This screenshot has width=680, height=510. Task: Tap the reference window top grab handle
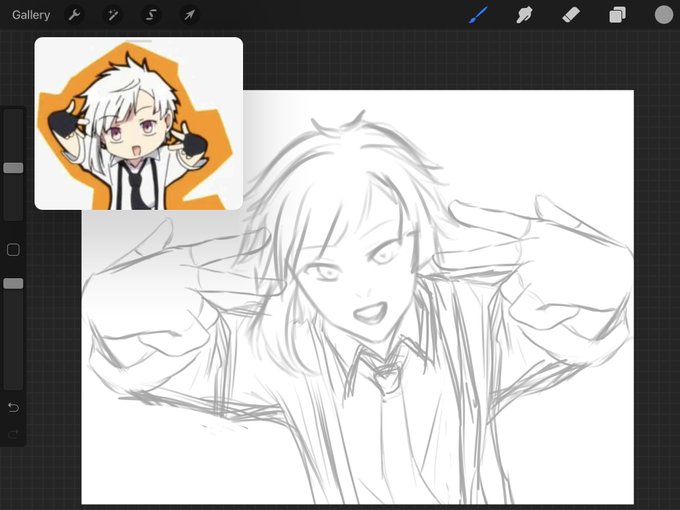coord(139,41)
